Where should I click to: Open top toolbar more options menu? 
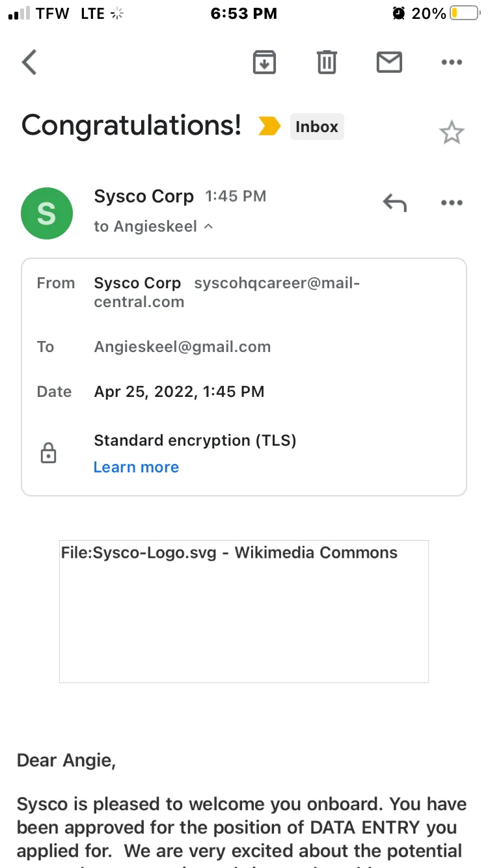coord(452,62)
